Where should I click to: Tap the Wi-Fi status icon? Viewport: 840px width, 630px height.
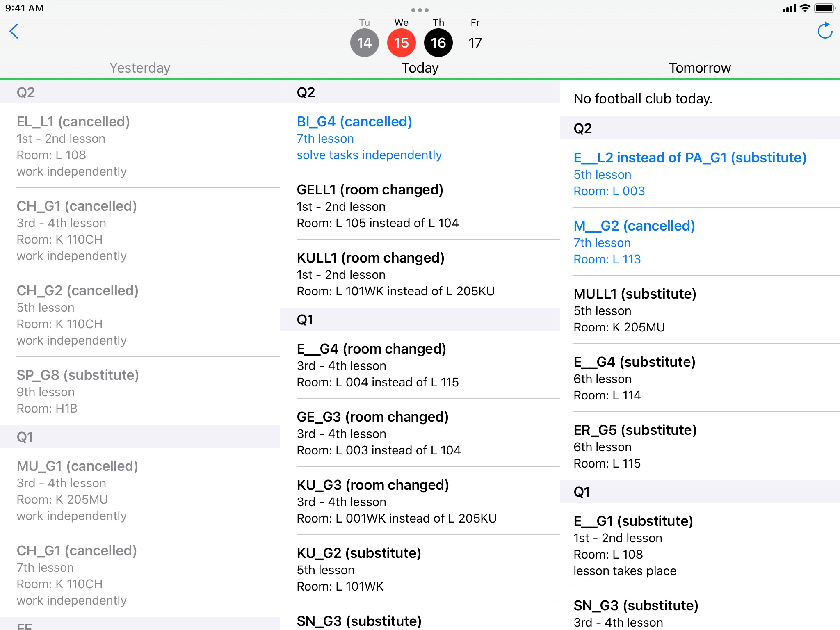tap(805, 8)
